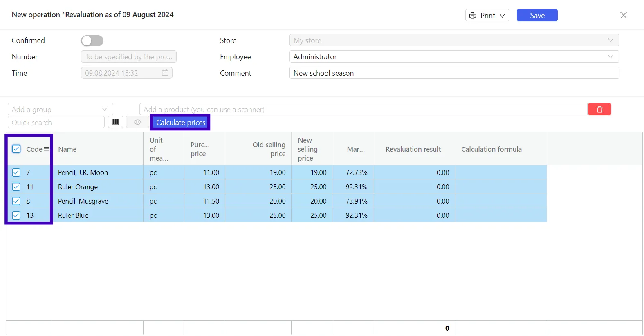
Task: Click the revaluation total 0 in footer
Action: pos(447,328)
